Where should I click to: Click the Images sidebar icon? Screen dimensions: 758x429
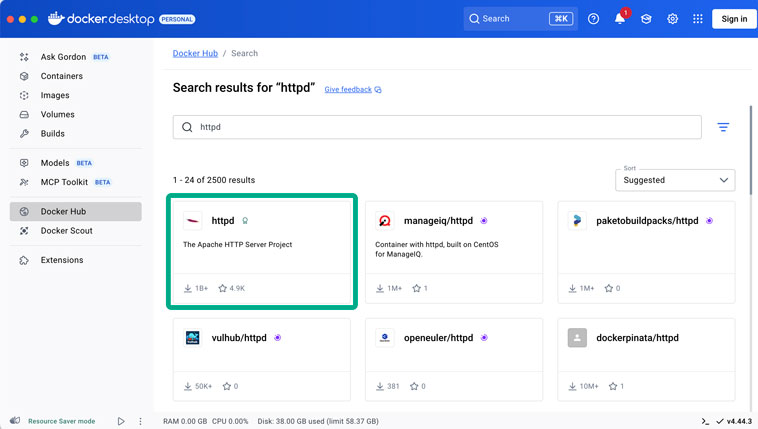click(24, 95)
